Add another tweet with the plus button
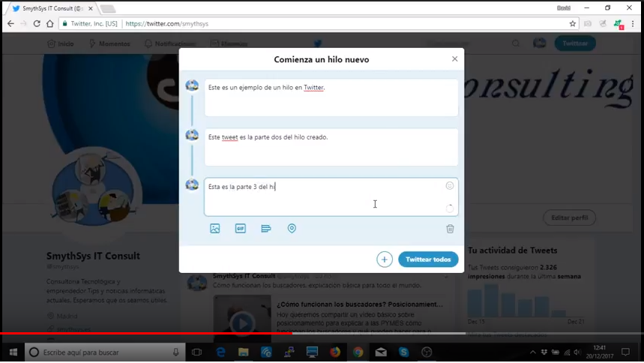Viewport: 644px width, 363px height. point(384,259)
